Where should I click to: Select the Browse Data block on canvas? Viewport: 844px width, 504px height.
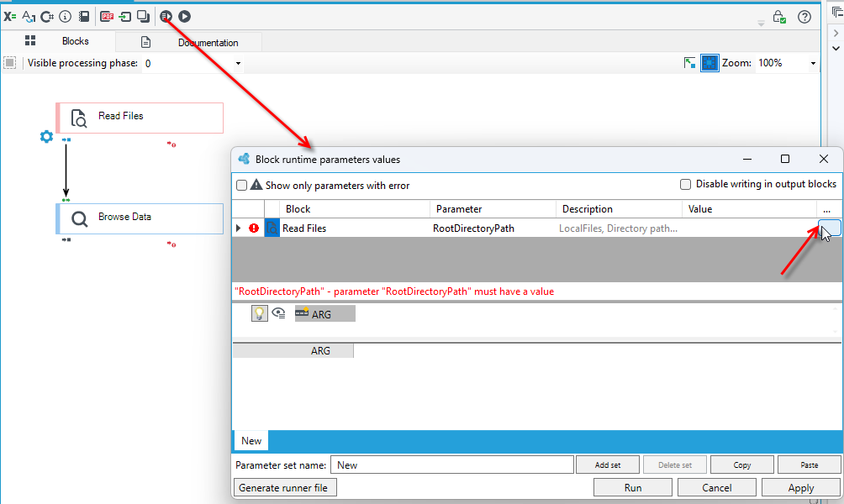point(140,218)
